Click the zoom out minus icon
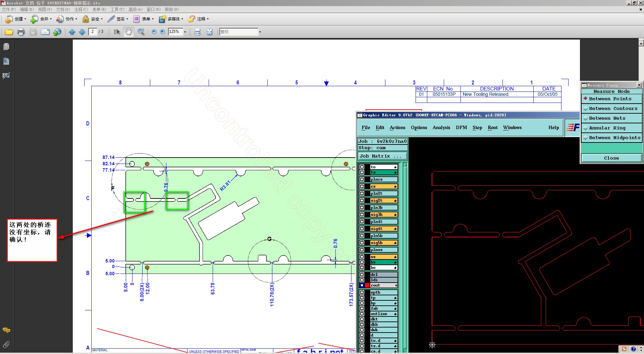This screenshot has width=644, height=354. coord(154,32)
